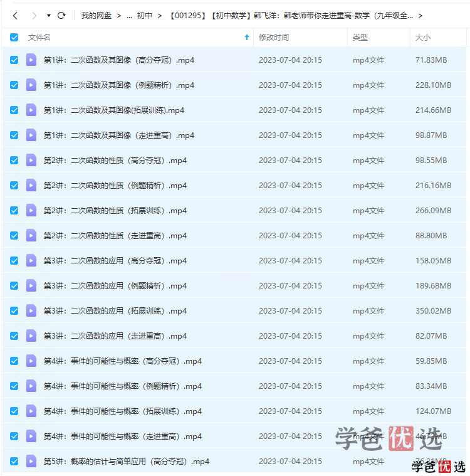The height and width of the screenshot is (476, 470).
Task: Expand the collapsed … breadcrumb segment
Action: (129, 16)
